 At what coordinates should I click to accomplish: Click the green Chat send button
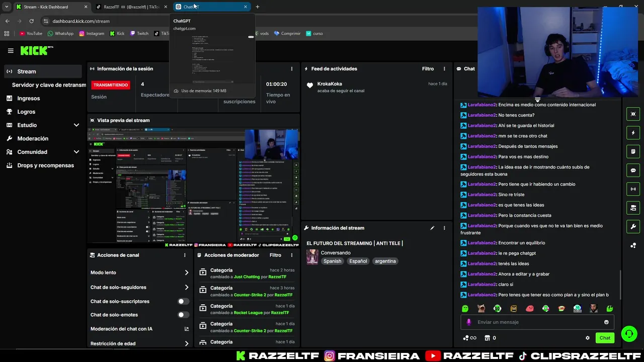click(x=605, y=338)
